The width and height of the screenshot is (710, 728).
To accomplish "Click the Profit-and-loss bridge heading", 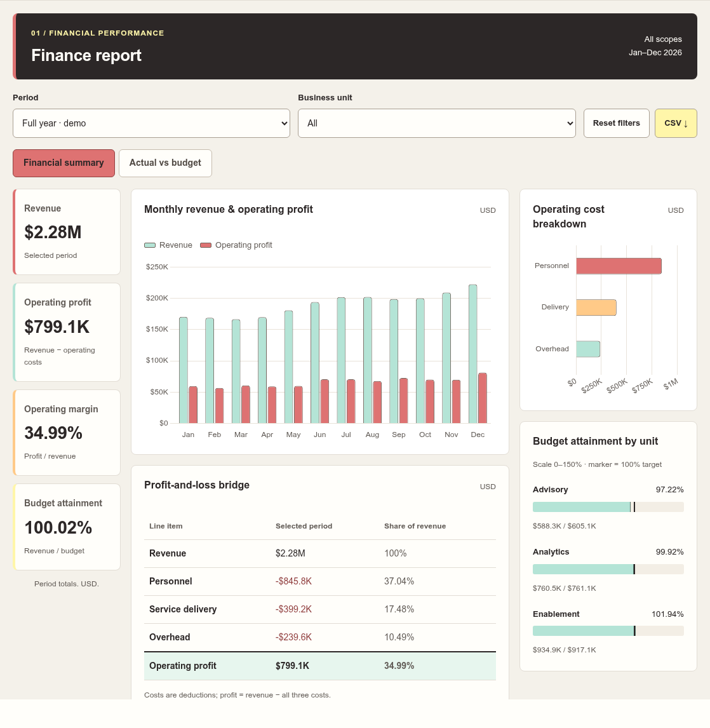I will pos(197,485).
